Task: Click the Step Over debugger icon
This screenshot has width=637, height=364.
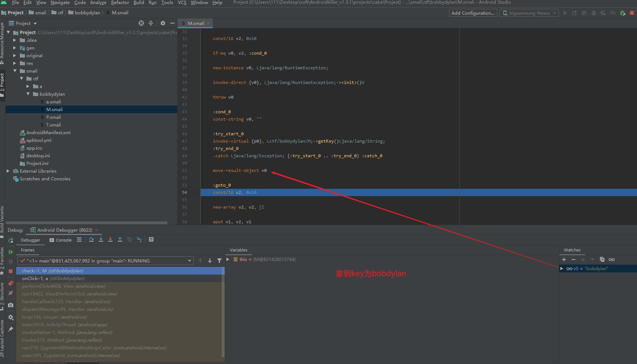Action: 91,239
